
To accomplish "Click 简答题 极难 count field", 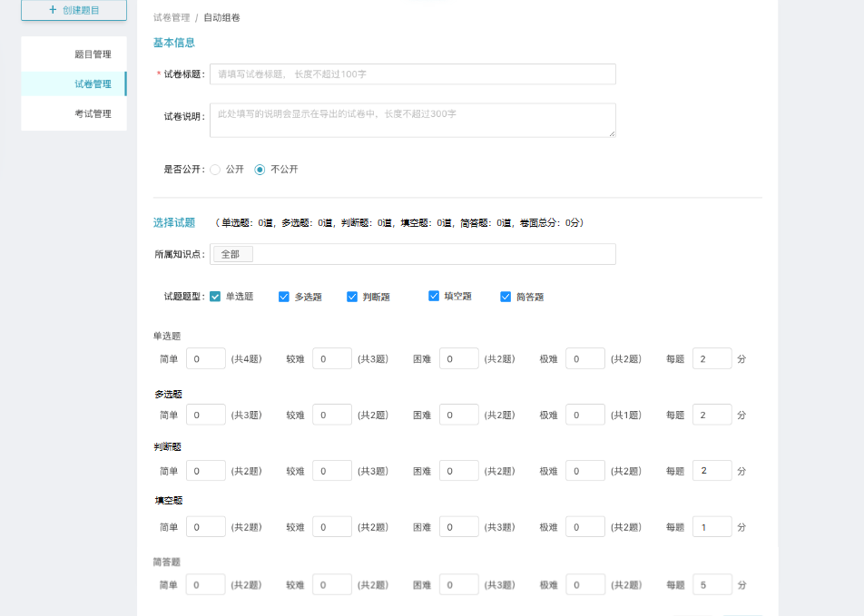I will tap(585, 584).
